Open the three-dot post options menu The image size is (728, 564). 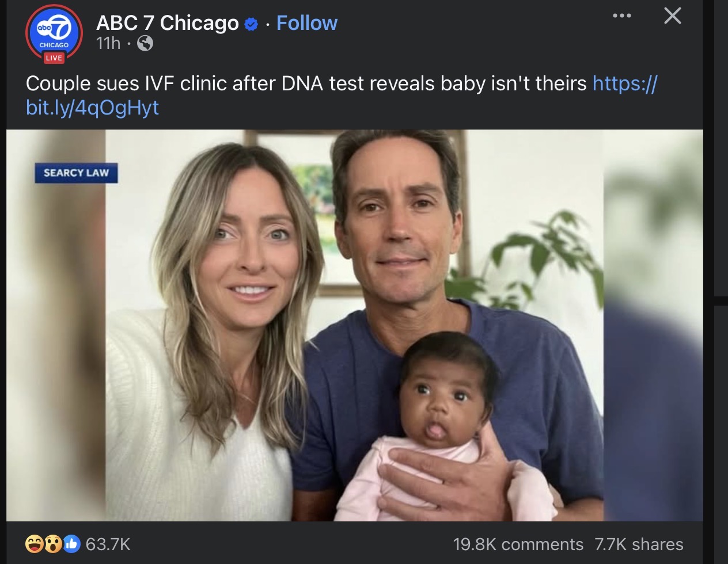pyautogui.click(x=621, y=16)
